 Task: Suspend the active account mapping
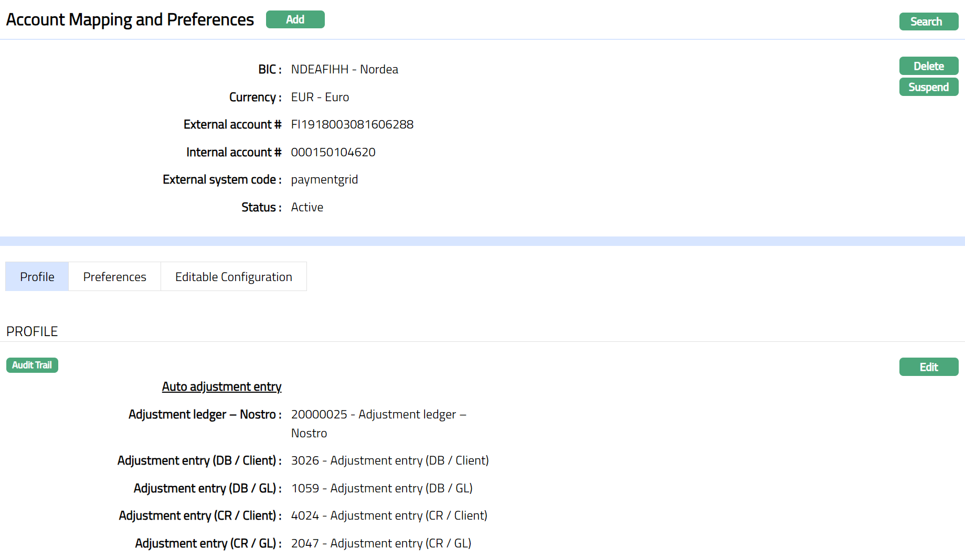coord(928,87)
